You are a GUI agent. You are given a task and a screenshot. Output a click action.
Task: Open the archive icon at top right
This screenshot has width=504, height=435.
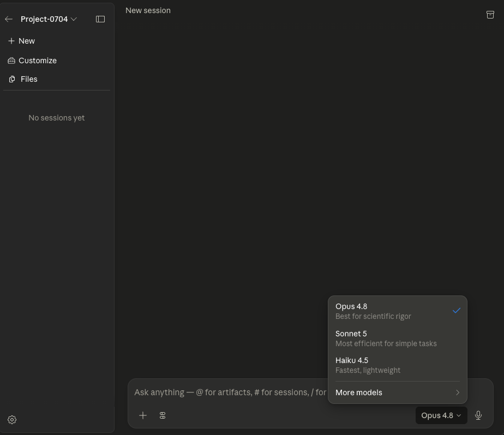490,15
